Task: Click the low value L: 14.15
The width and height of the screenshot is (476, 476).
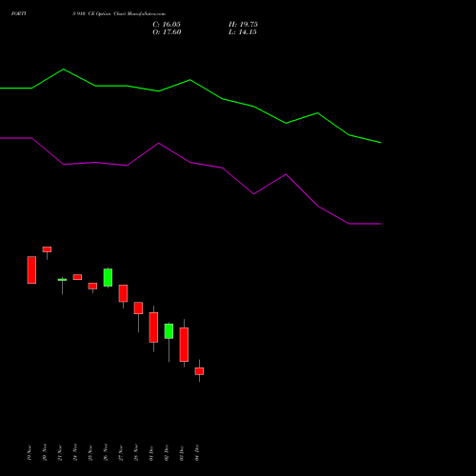Action: pos(243,32)
